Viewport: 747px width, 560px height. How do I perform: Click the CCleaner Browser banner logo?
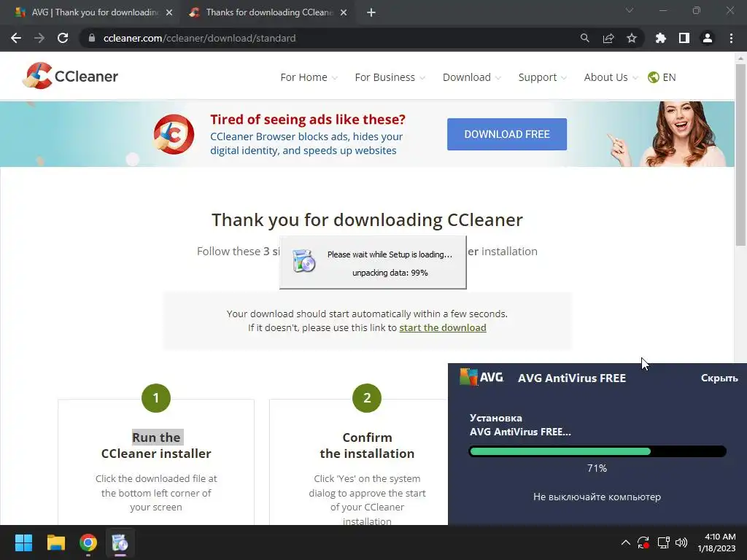174,134
